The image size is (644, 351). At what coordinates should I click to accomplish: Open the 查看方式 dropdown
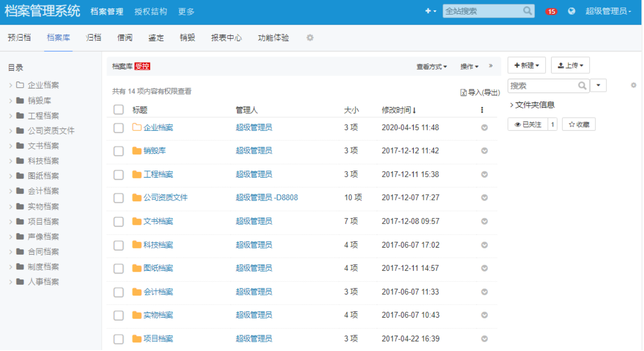(432, 67)
